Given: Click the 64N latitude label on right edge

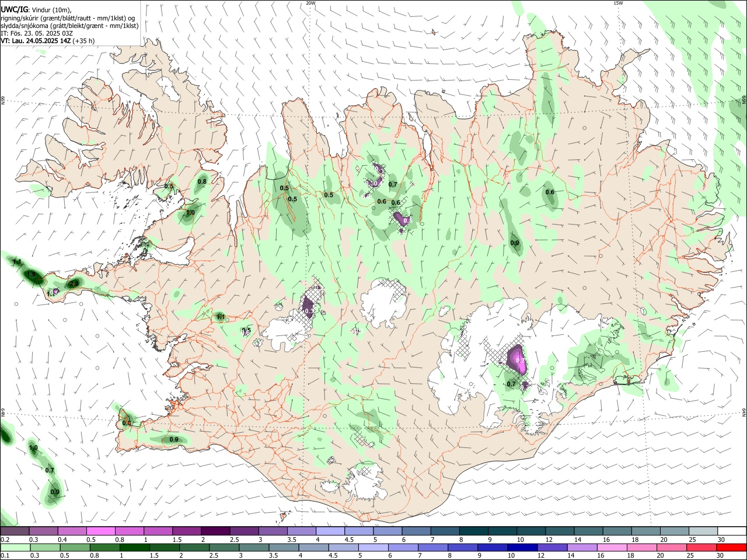Looking at the screenshot, I should tap(744, 412).
